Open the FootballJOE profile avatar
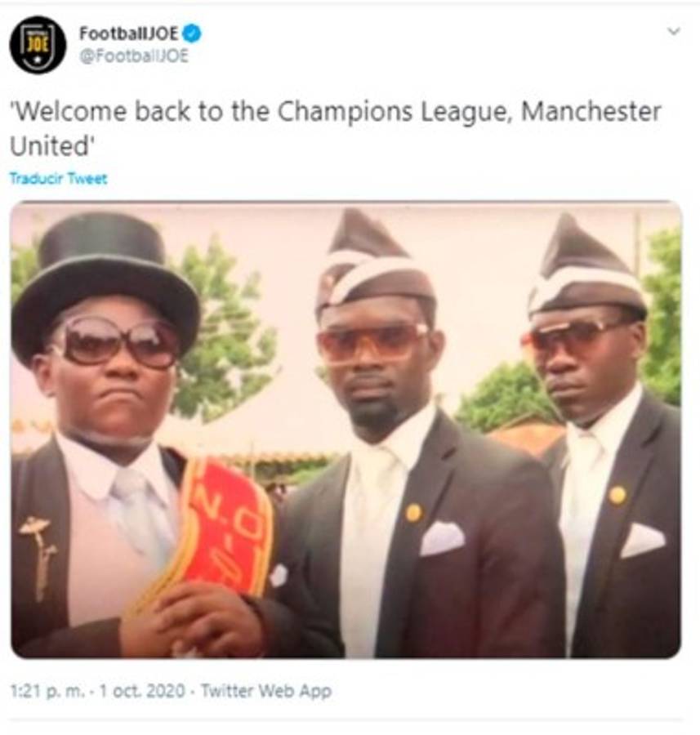The image size is (700, 735). coord(38,45)
